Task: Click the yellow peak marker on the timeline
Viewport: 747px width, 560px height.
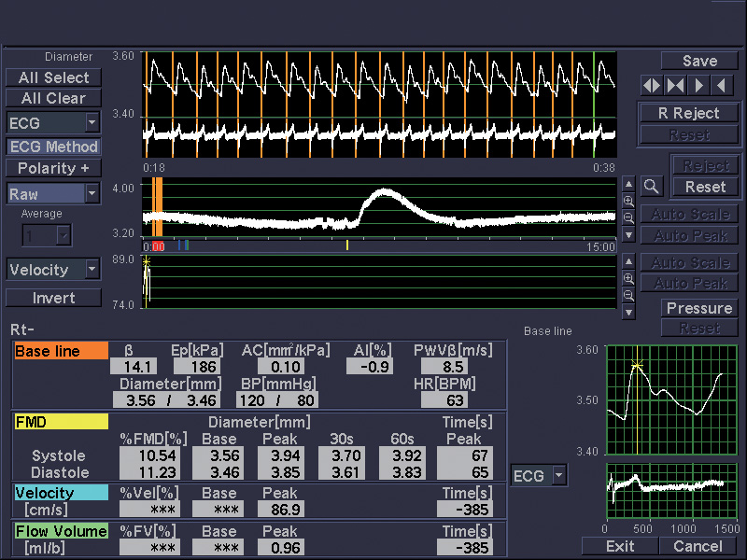Action: (x=347, y=245)
